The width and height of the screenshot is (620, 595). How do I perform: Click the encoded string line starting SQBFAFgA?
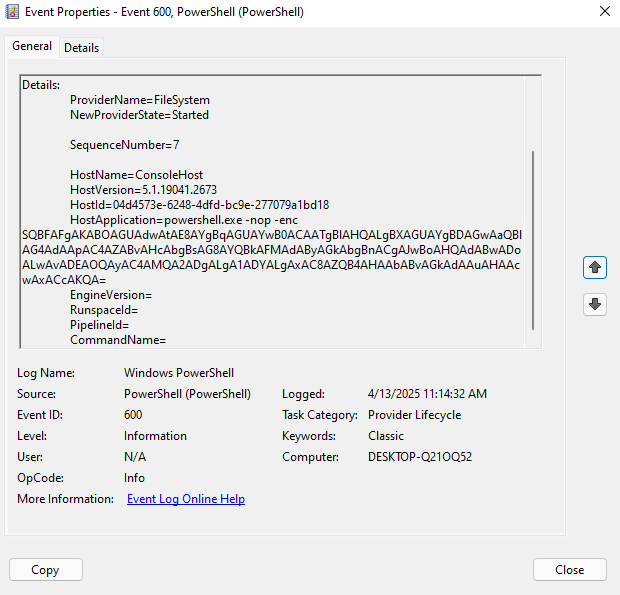tap(272, 235)
